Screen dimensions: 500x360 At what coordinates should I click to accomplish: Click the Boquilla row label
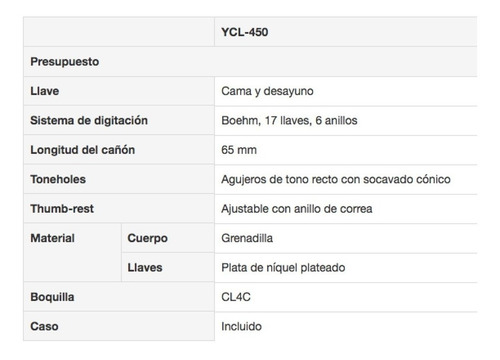coord(52,297)
